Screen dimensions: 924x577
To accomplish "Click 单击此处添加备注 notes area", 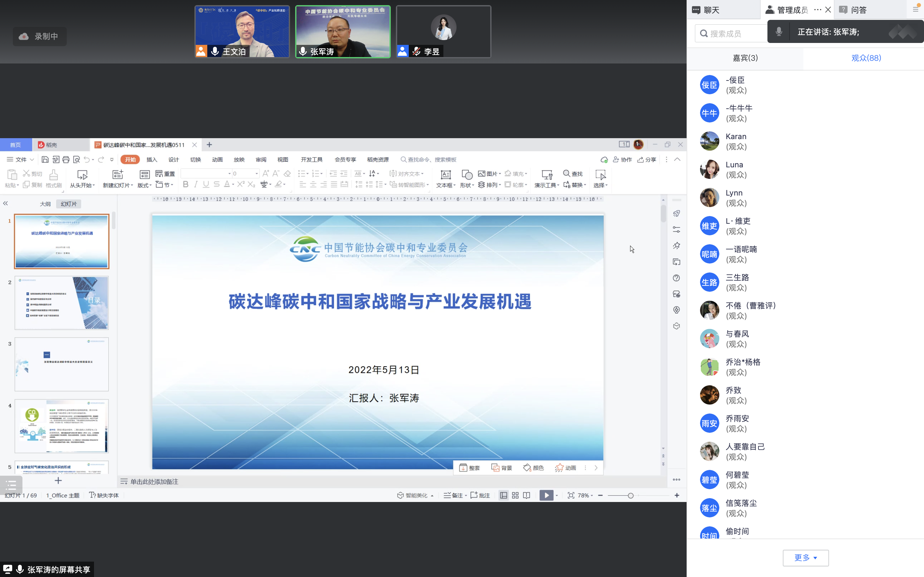I will pos(154,481).
